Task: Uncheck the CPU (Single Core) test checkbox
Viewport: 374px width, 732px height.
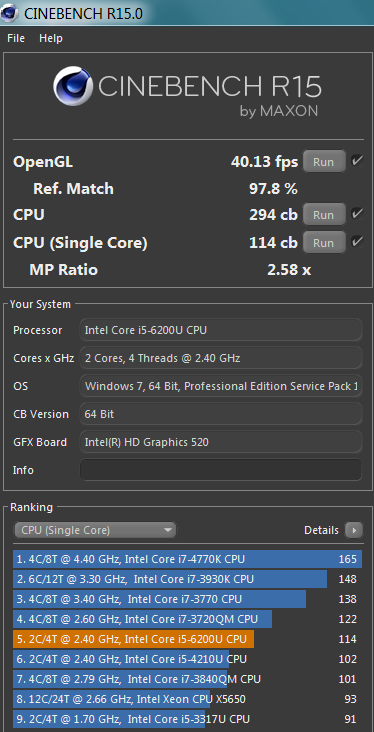Action: (x=357, y=242)
